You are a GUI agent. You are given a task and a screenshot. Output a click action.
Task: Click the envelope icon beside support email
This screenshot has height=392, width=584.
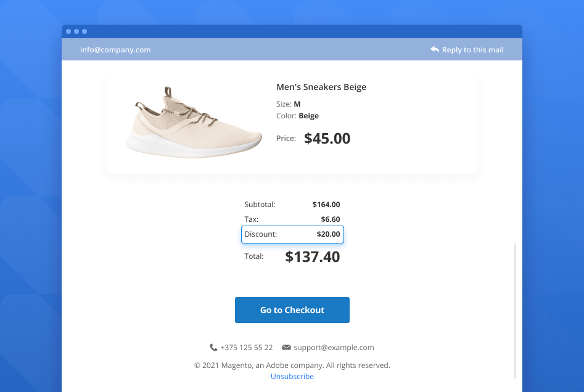286,348
